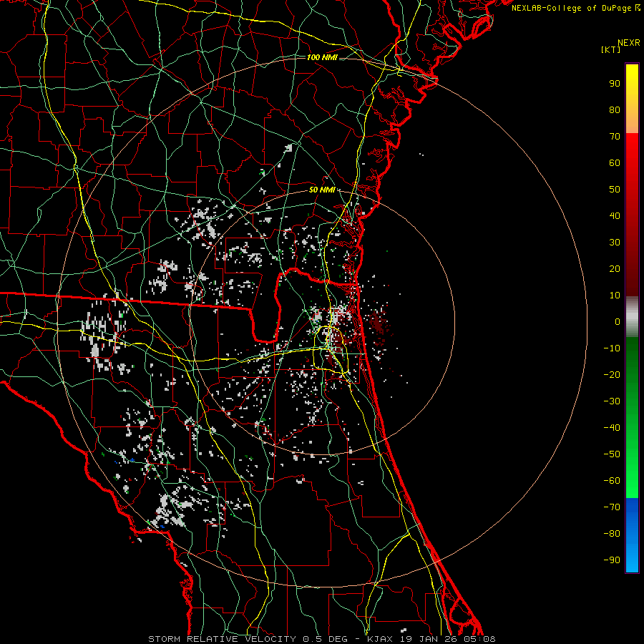Click the 100 NMI range ring label
The width and height of the screenshot is (644, 644).
click(322, 57)
